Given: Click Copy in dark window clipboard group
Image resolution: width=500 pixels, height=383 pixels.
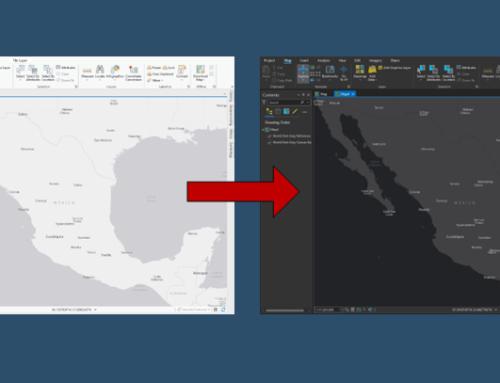Looking at the screenshot, I should 279,74.
